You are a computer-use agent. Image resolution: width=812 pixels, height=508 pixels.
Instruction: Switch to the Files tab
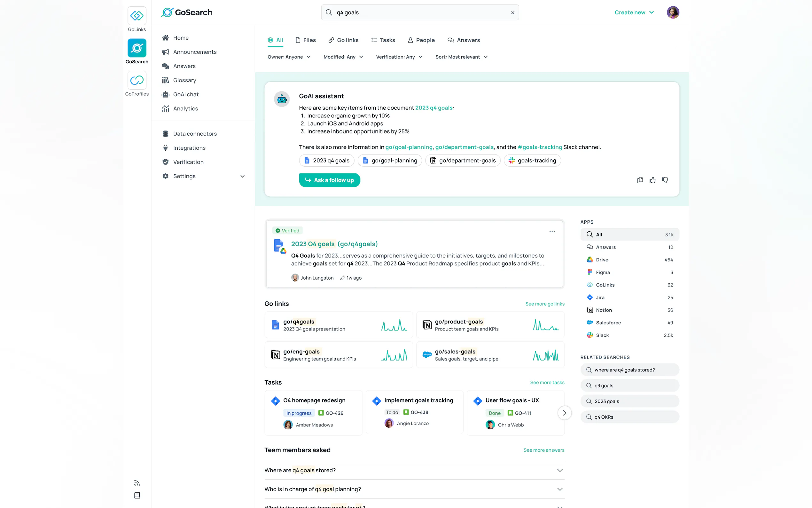point(306,40)
